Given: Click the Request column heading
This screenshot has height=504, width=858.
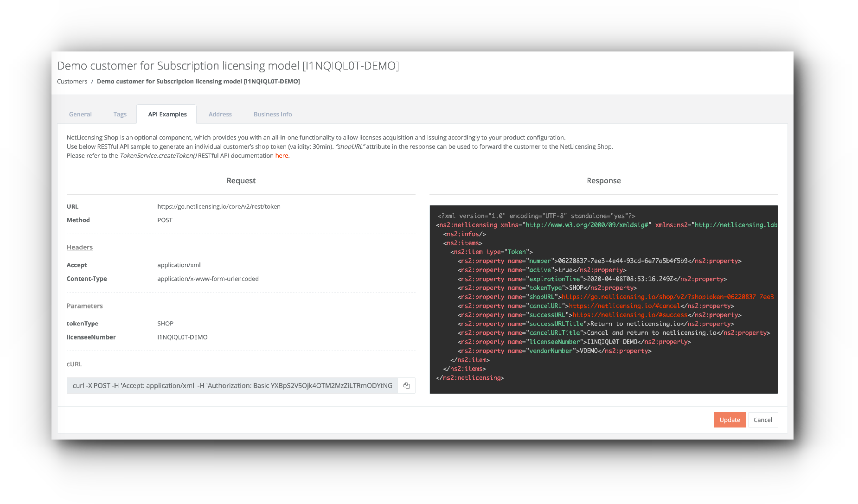Looking at the screenshot, I should [241, 180].
